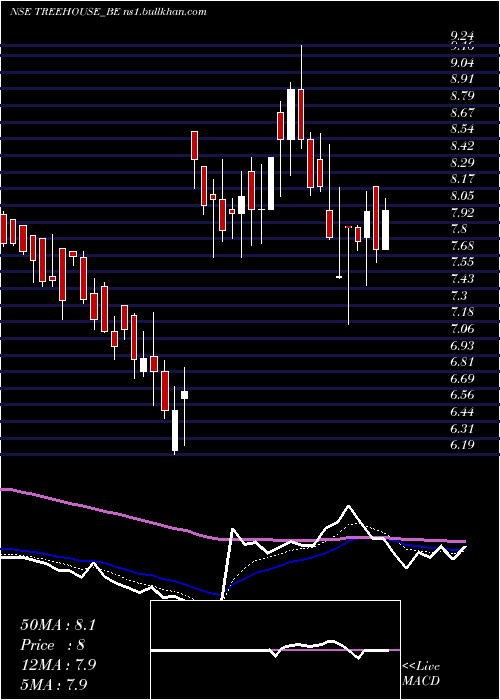This screenshot has height=700, width=500.
Task: Click the 8.54 price axis label
Action: pyautogui.click(x=462, y=129)
